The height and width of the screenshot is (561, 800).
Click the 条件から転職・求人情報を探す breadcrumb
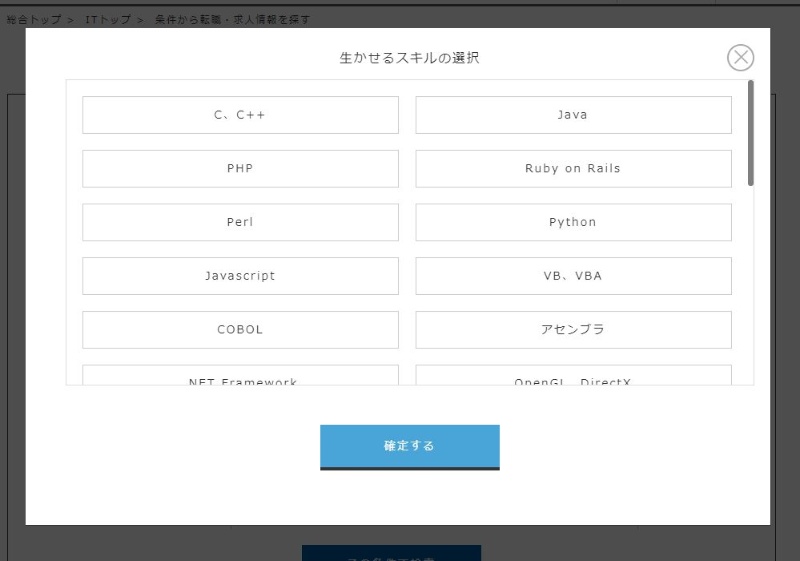click(232, 20)
